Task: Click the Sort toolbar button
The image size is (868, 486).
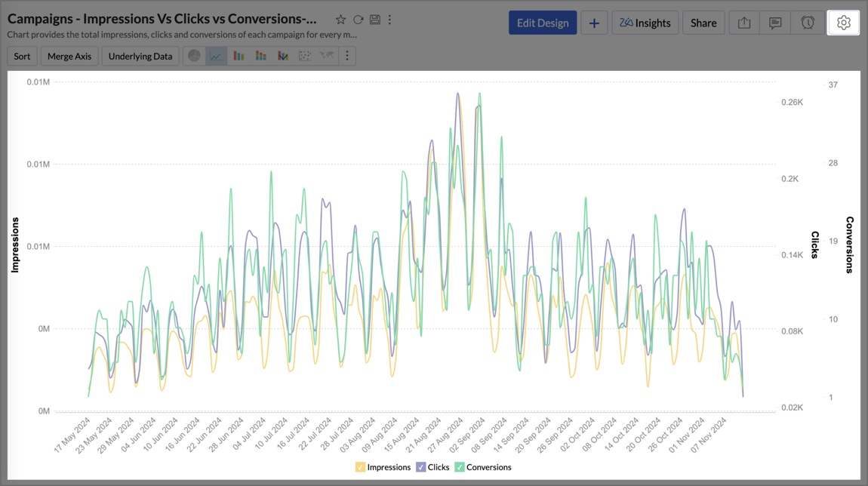Action: pos(22,56)
